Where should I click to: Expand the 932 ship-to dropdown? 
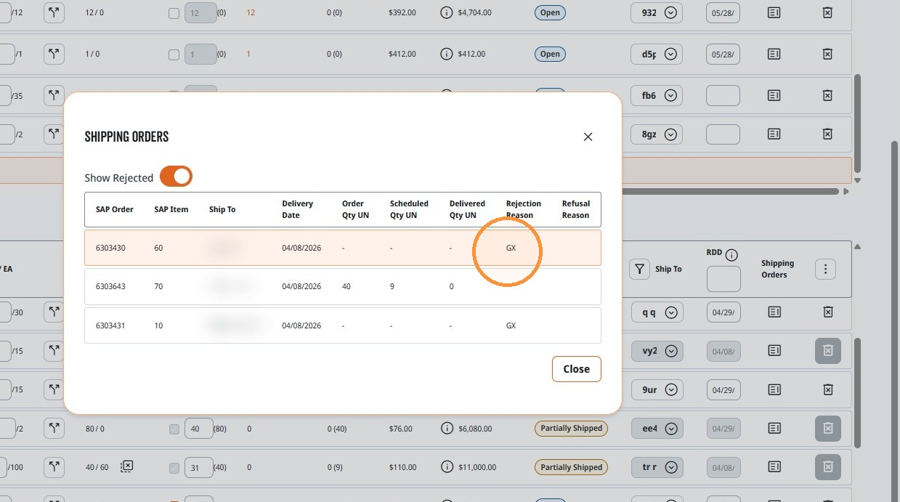click(670, 13)
